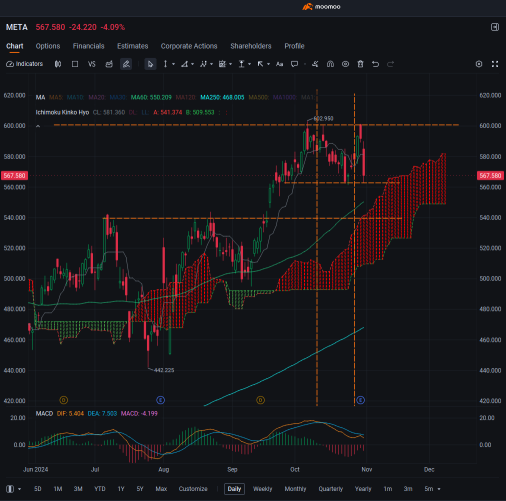Expand the line tool dropdown arrow
This screenshot has height=501, width=506.
click(173, 64)
